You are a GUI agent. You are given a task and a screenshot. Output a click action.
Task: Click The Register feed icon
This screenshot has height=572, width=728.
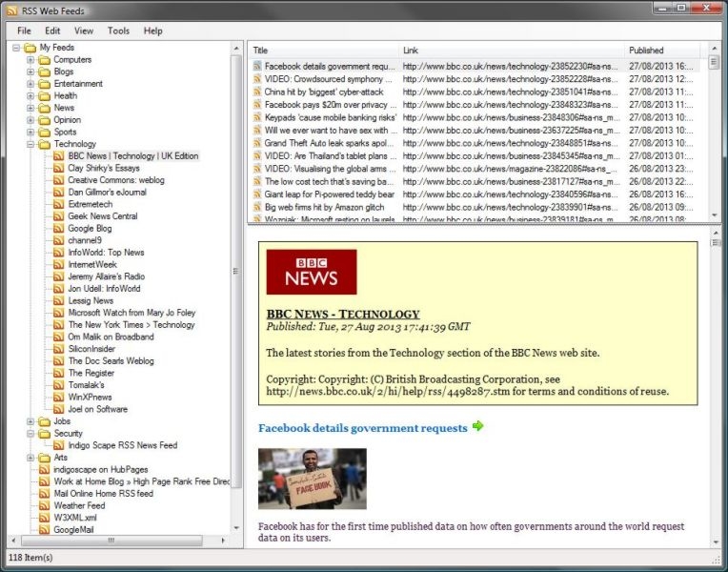click(58, 373)
